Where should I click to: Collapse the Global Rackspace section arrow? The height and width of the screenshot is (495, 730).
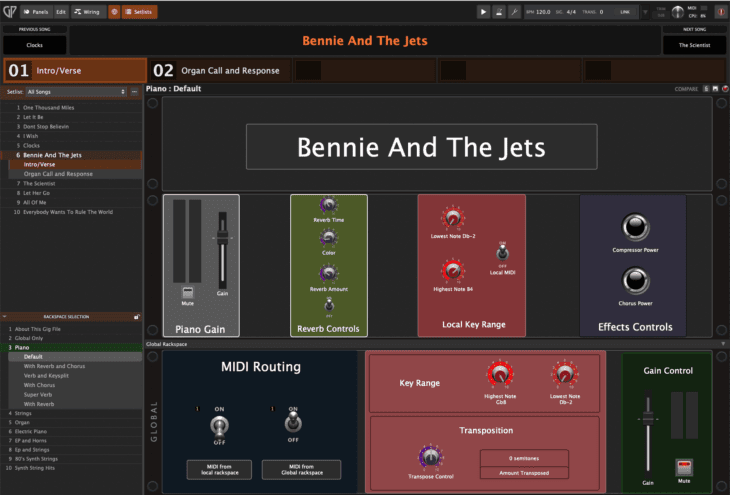coord(722,344)
